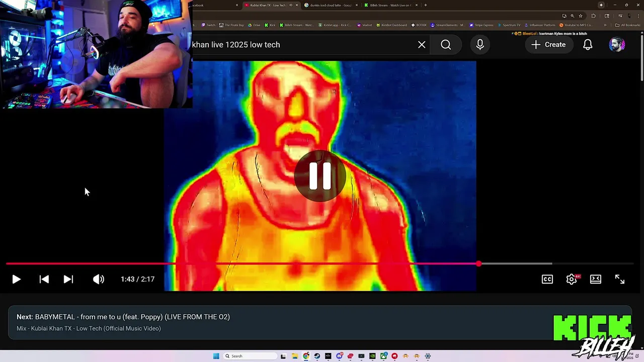Image resolution: width=644 pixels, height=362 pixels.
Task: Open the All Bookmarks folder
Action: click(627, 25)
